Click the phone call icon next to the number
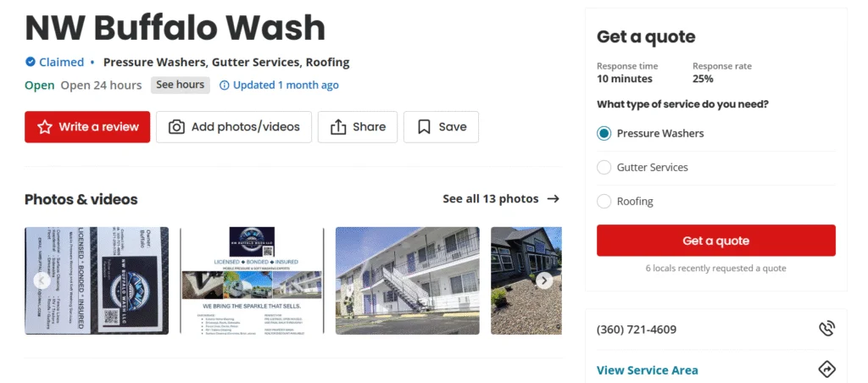Screen dimensions: 868x383 tap(826, 330)
